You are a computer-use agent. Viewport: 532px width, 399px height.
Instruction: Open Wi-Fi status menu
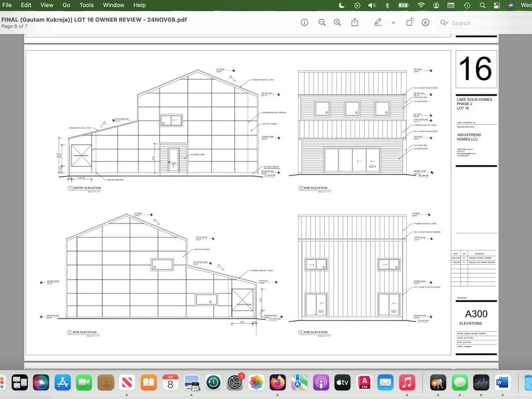coord(421,5)
